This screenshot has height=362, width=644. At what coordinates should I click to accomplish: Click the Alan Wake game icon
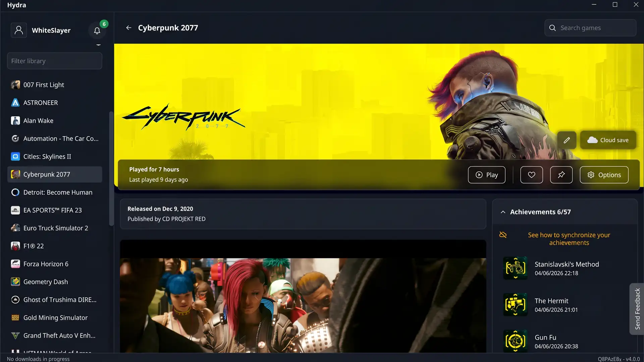point(15,121)
